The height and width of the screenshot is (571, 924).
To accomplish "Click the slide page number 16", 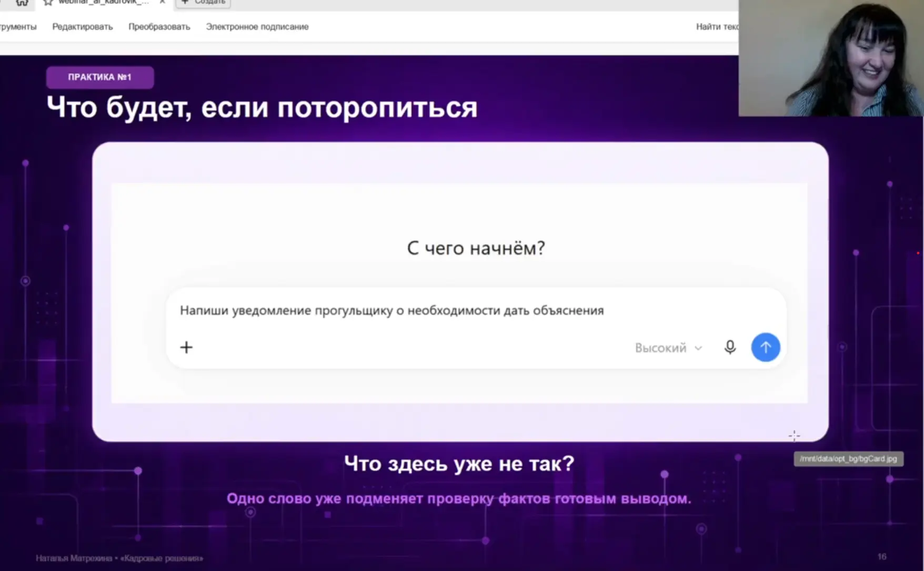I will coord(882,556).
